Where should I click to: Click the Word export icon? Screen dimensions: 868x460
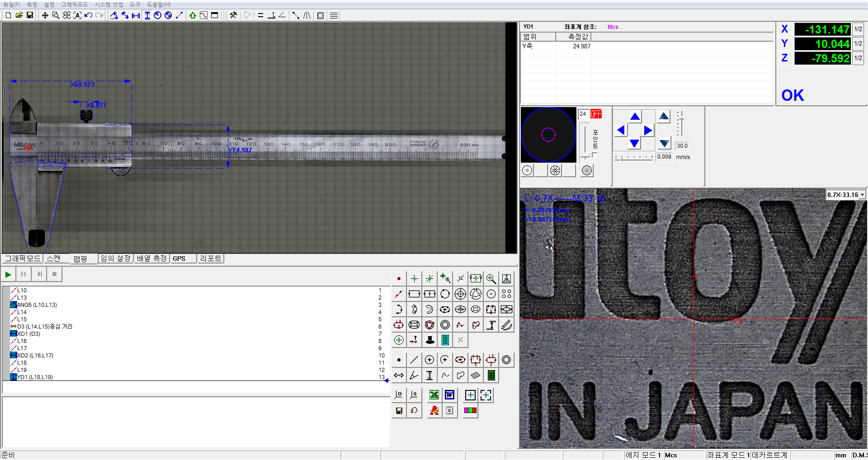point(449,395)
